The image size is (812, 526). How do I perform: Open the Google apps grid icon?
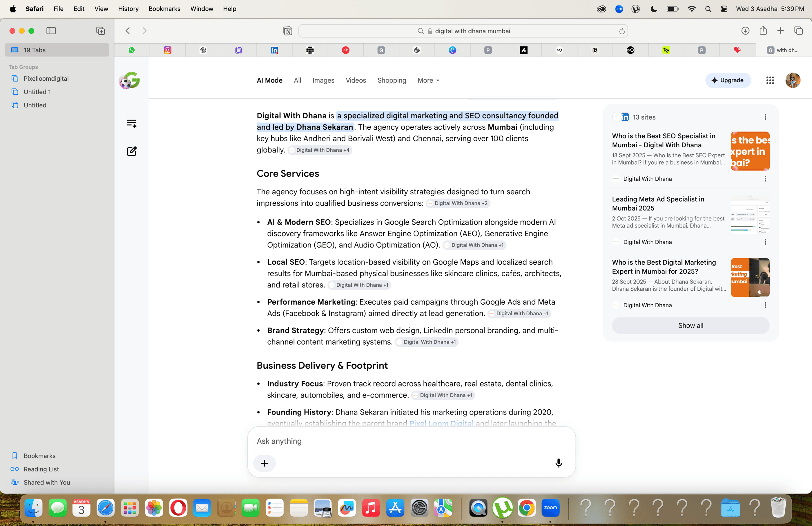coord(770,80)
